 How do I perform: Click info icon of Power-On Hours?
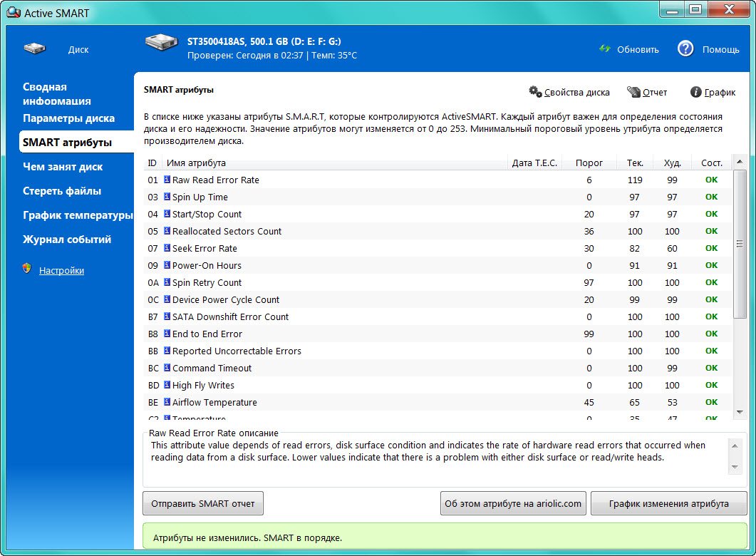coord(167,264)
